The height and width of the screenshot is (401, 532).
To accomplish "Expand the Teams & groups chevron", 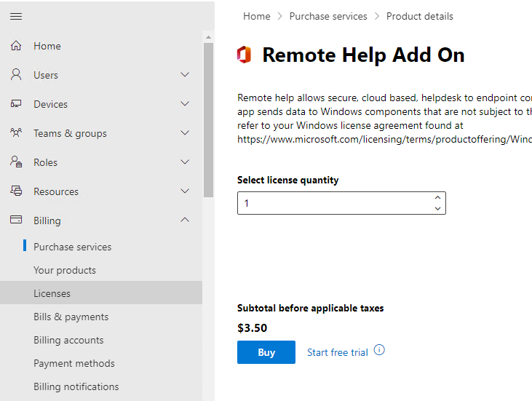I will click(x=185, y=132).
